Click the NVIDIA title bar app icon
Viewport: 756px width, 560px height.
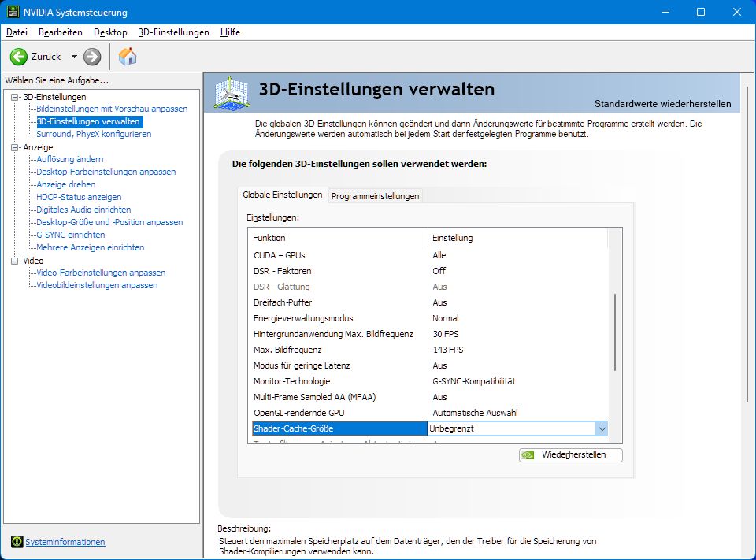(13, 12)
